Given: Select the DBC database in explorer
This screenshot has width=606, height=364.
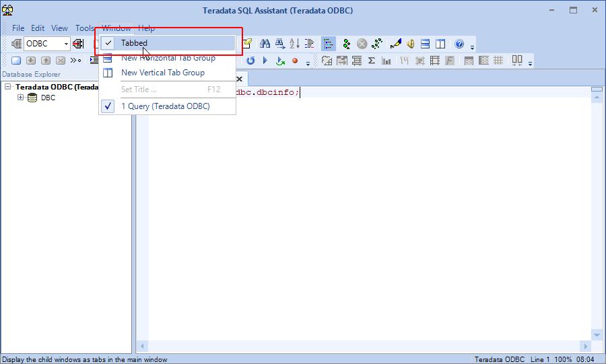Looking at the screenshot, I should tap(48, 98).
